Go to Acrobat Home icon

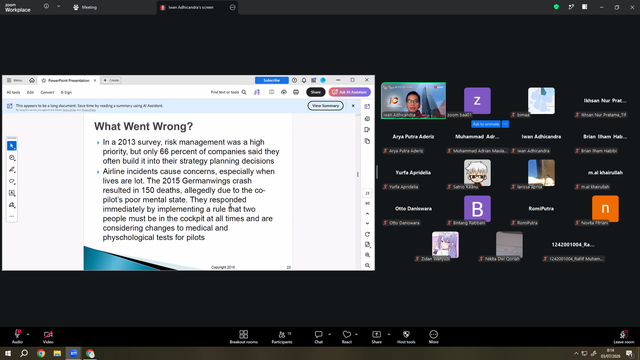pos(31,80)
